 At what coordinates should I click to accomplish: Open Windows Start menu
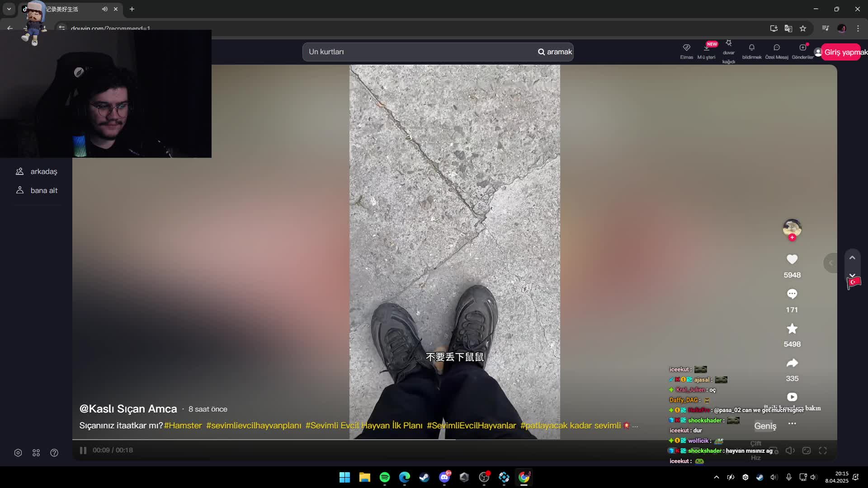(344, 477)
